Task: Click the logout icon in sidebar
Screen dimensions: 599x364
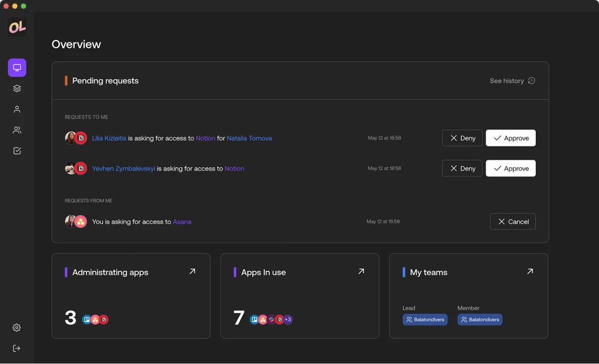Action: 16,349
